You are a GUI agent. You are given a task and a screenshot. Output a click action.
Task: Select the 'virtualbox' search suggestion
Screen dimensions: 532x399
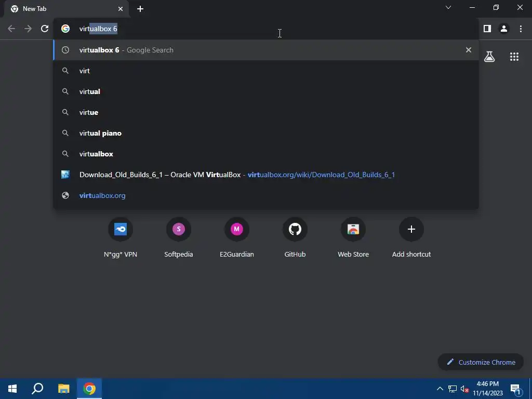pos(265,154)
